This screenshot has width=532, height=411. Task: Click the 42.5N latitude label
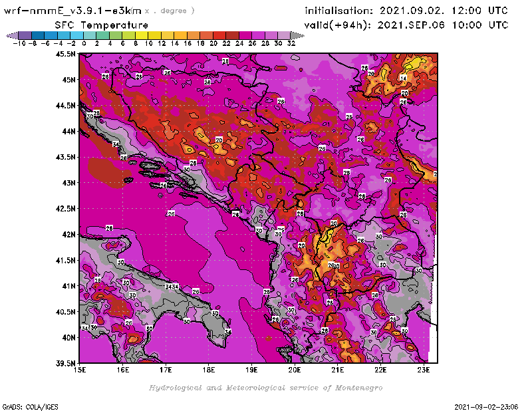(x=66, y=209)
